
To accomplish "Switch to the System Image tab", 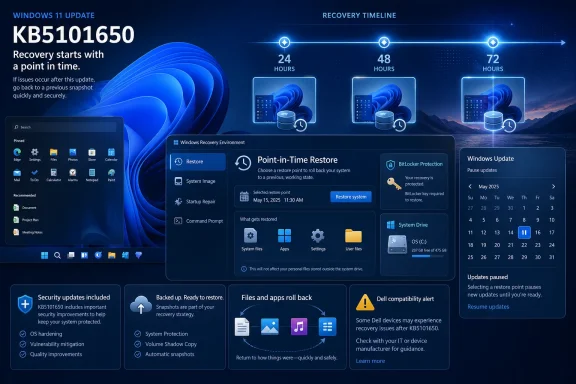I will [198, 181].
